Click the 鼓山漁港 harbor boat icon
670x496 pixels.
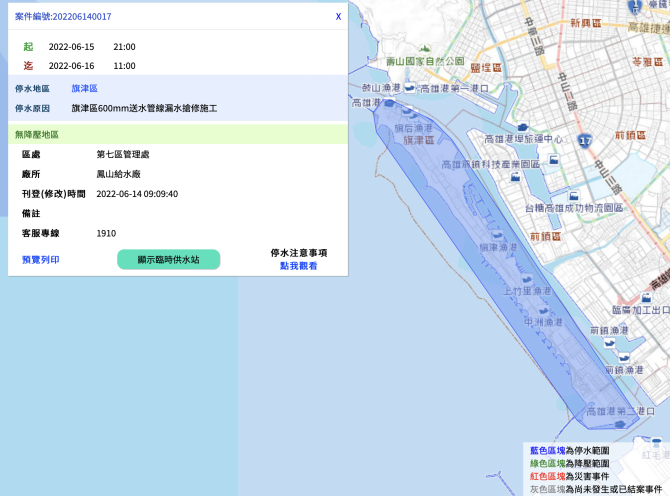(410, 88)
